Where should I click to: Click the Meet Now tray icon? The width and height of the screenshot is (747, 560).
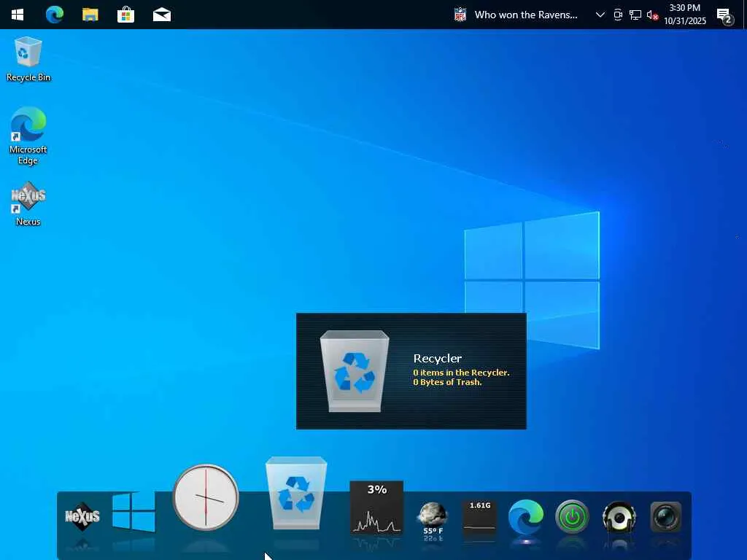618,15
